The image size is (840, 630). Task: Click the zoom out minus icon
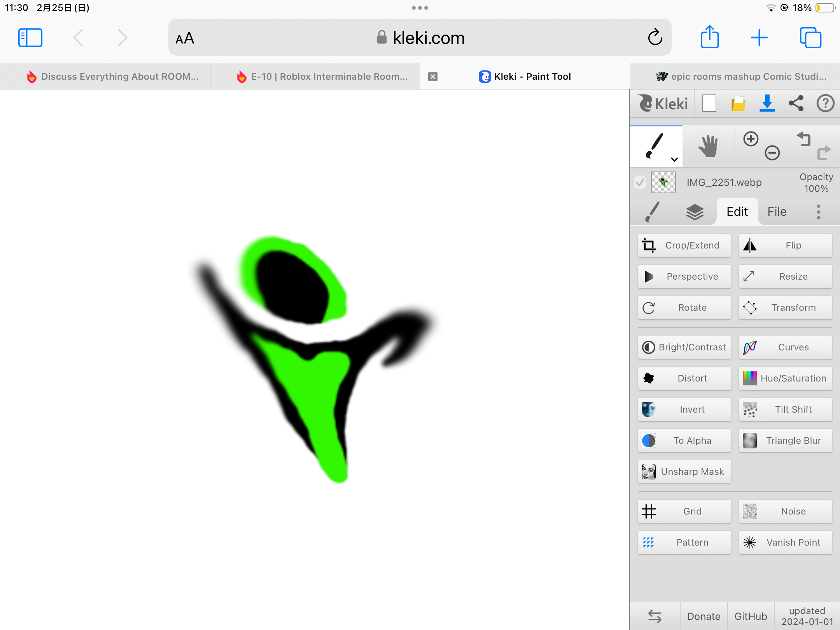772,153
